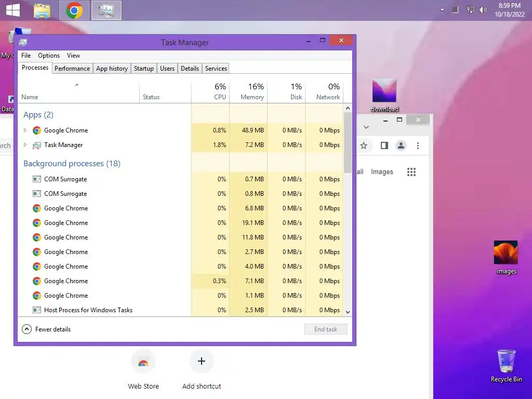The height and width of the screenshot is (399, 532).
Task: Open the Web Store shortcut
Action: pyautogui.click(x=143, y=370)
